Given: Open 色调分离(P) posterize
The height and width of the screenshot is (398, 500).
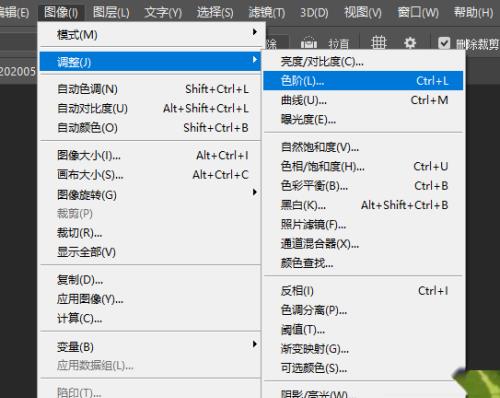Looking at the screenshot, I should coord(363,310).
